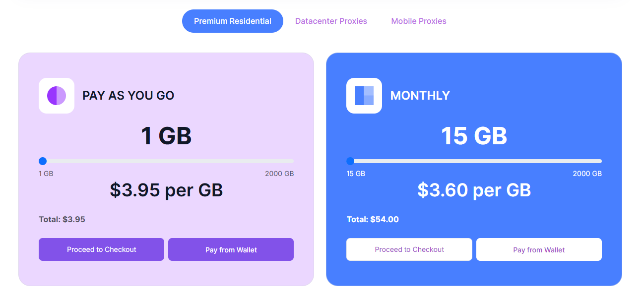Pay from Wallet for the Monthly plan
The image size is (644, 298).
539,249
